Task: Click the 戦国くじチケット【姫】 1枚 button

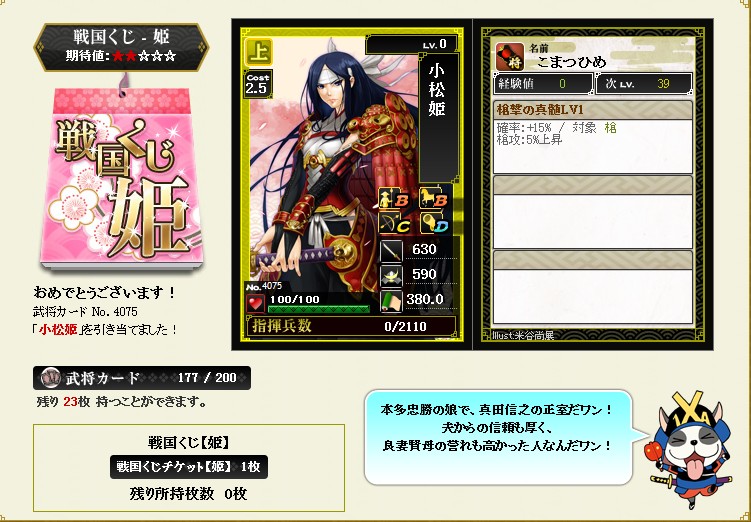Action: point(189,467)
